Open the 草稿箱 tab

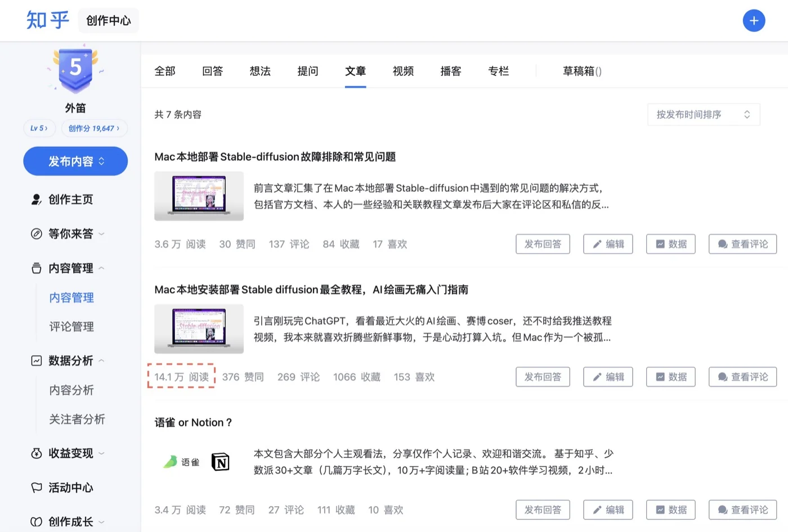(582, 71)
